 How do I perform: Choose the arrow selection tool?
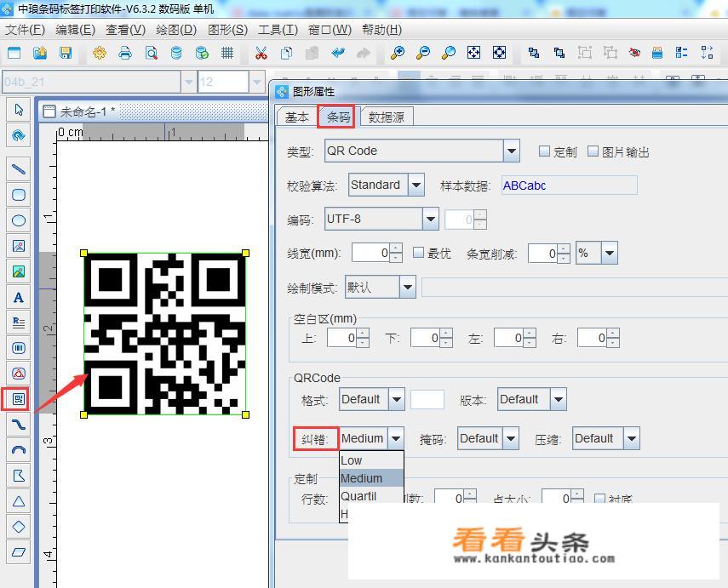point(19,110)
